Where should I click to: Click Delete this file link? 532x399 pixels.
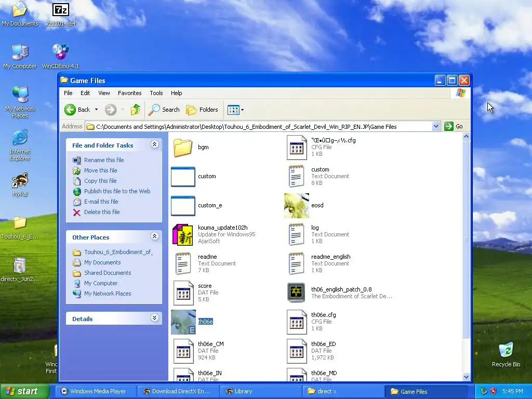pos(102,212)
